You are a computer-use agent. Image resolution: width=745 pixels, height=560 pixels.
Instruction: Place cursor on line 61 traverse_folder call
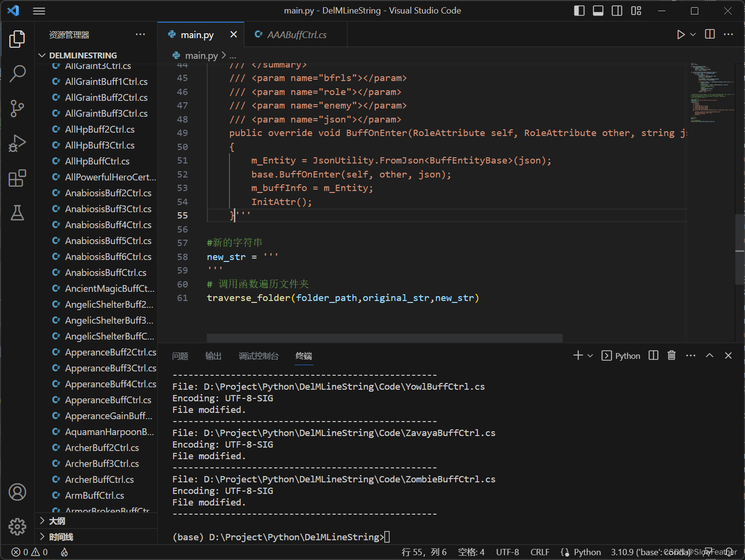tap(343, 298)
